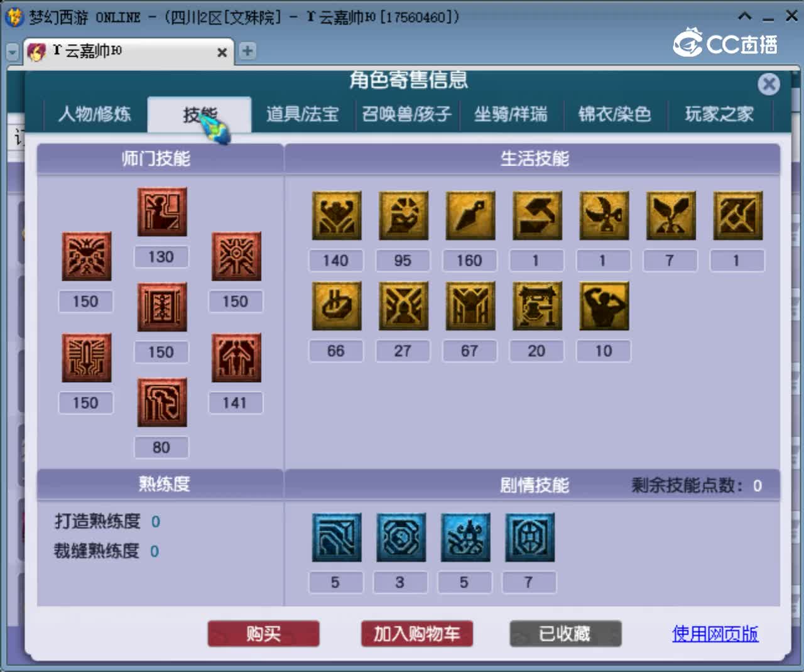Click the life skill icon with level 20
This screenshot has height=672, width=804.
pos(537,306)
